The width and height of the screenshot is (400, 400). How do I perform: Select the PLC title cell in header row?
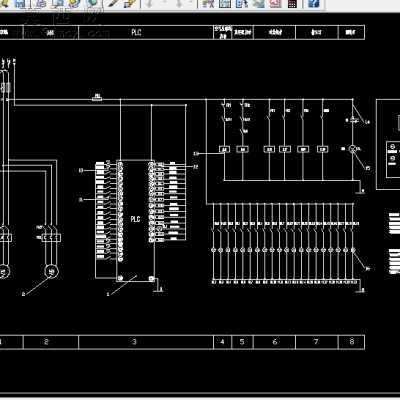coord(146,32)
